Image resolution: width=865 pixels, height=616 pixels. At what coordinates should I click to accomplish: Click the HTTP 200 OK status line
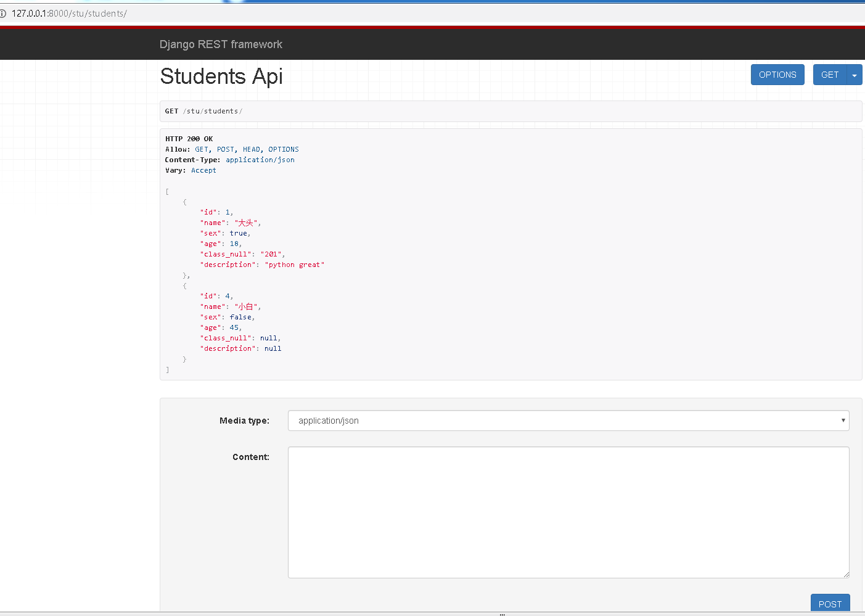pyautogui.click(x=189, y=139)
